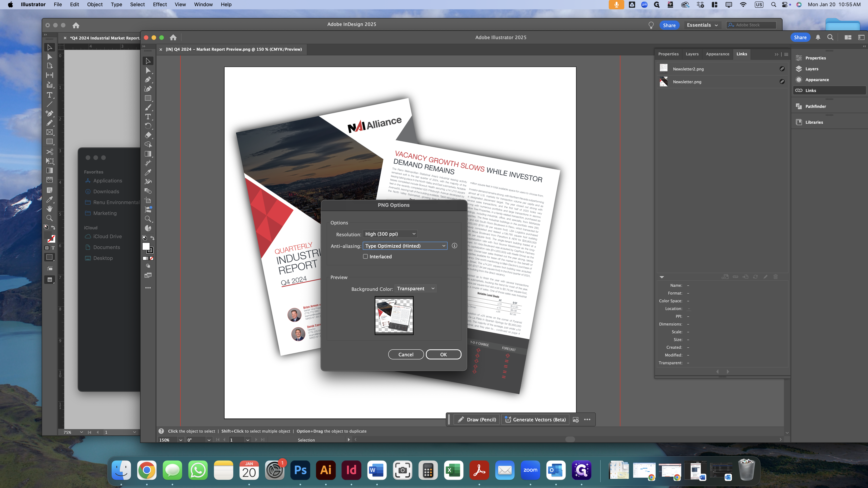Open the rotate view angle dropdown
Image resolution: width=868 pixels, height=488 pixels.
(209, 440)
